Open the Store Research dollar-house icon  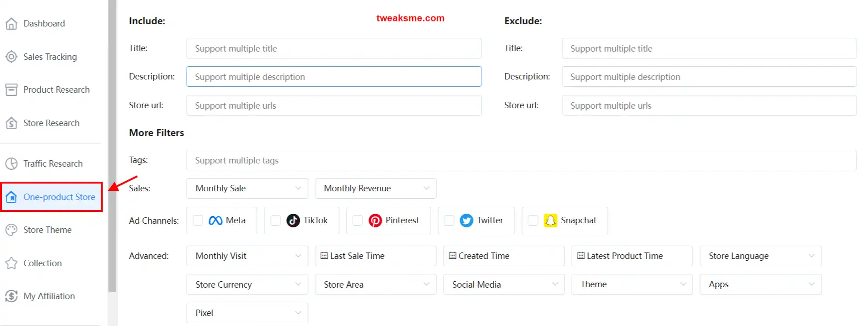coord(11,123)
